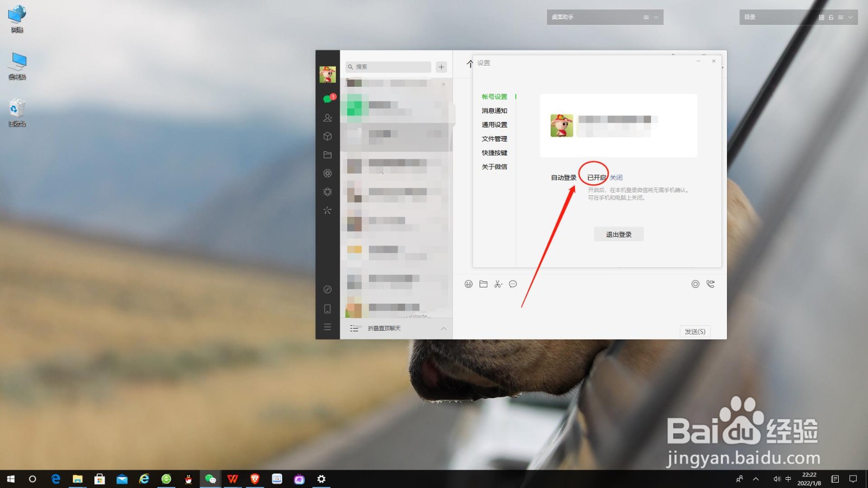
Task: Click the plus button to start a new chat
Action: coord(441,66)
